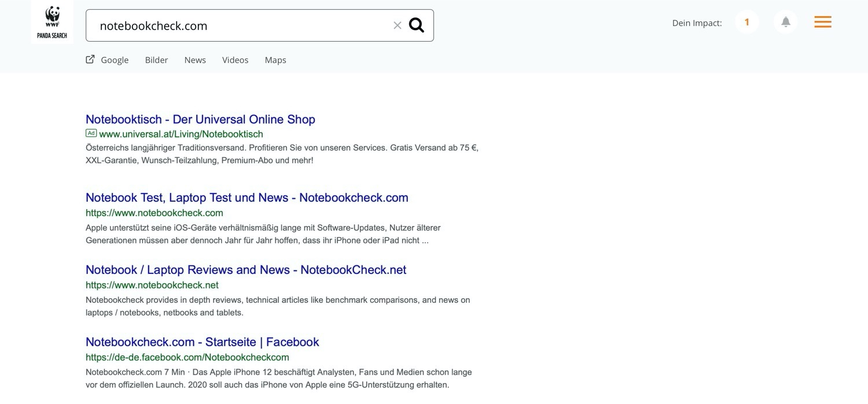868x404 pixels.
Task: Open the orange hamburger menu
Action: click(822, 22)
